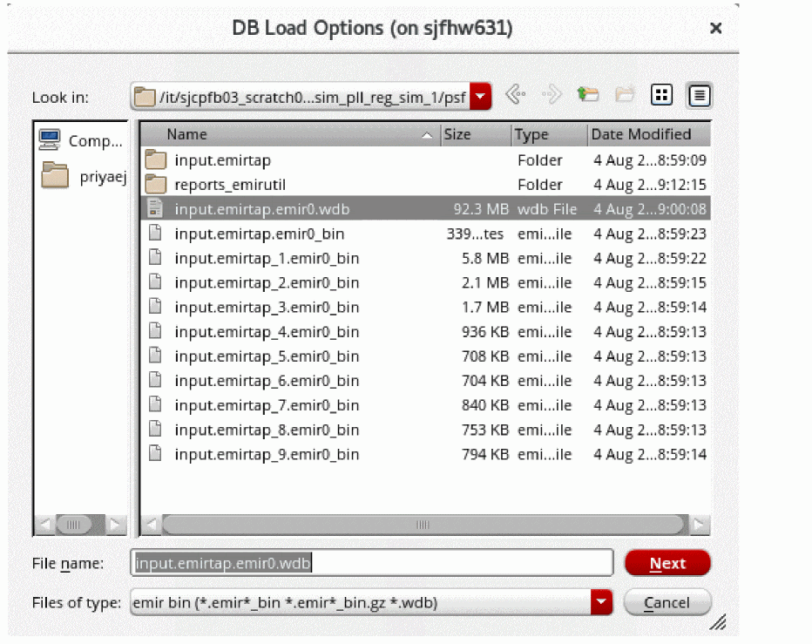Screen dimensions: 812x644
Task: Sort by Size column header
Action: 476,134
